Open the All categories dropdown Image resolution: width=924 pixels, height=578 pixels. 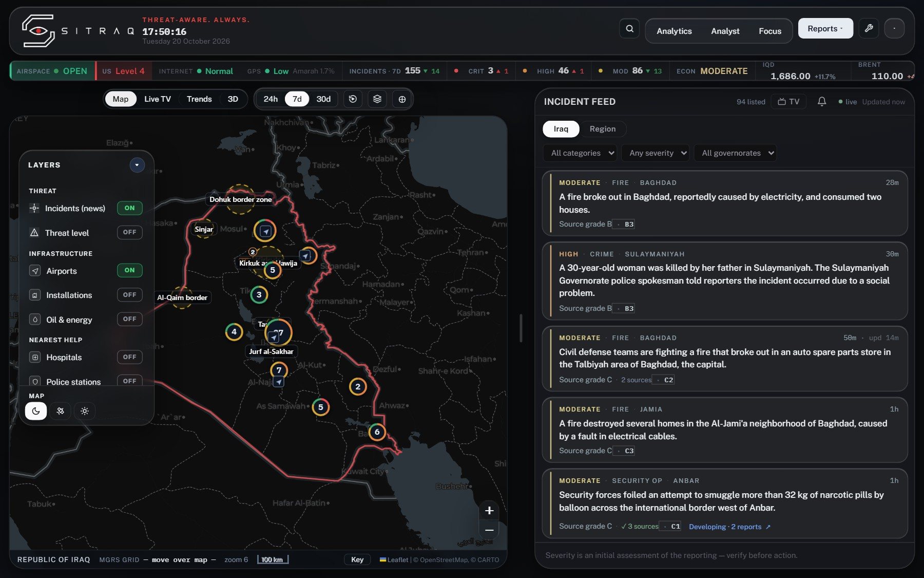(x=581, y=153)
